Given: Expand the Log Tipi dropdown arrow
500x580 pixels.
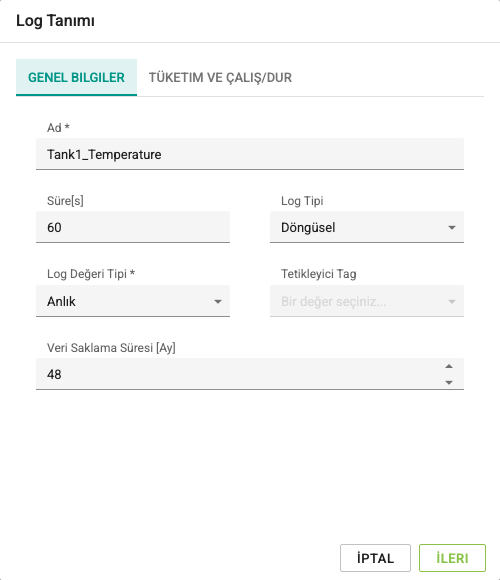Looking at the screenshot, I should [452, 227].
